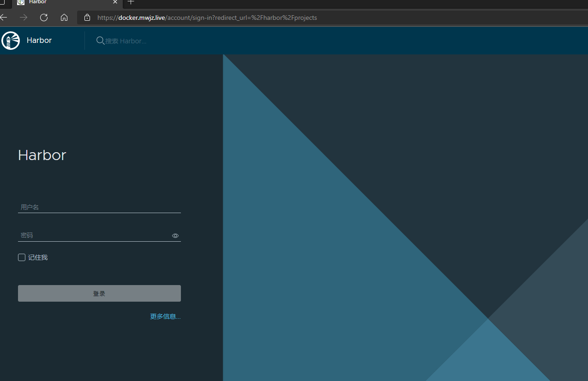Click the Harbor title link in header
Image resolution: width=588 pixels, height=381 pixels.
tap(39, 41)
